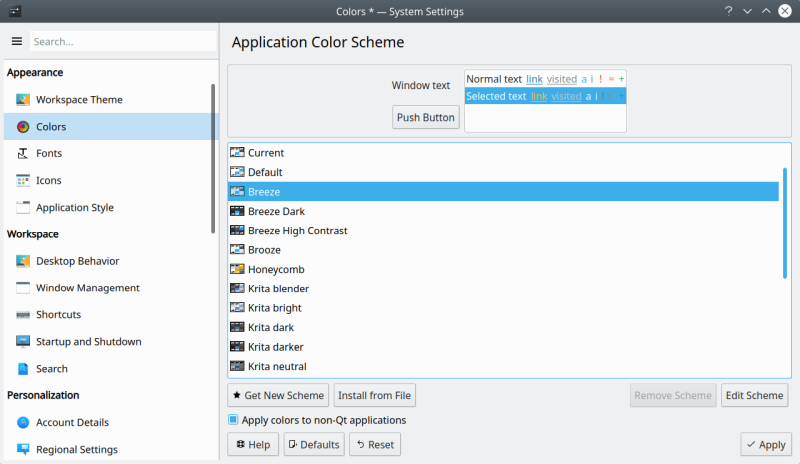Image resolution: width=800 pixels, height=464 pixels.
Task: Open Application Style settings
Action: (74, 208)
